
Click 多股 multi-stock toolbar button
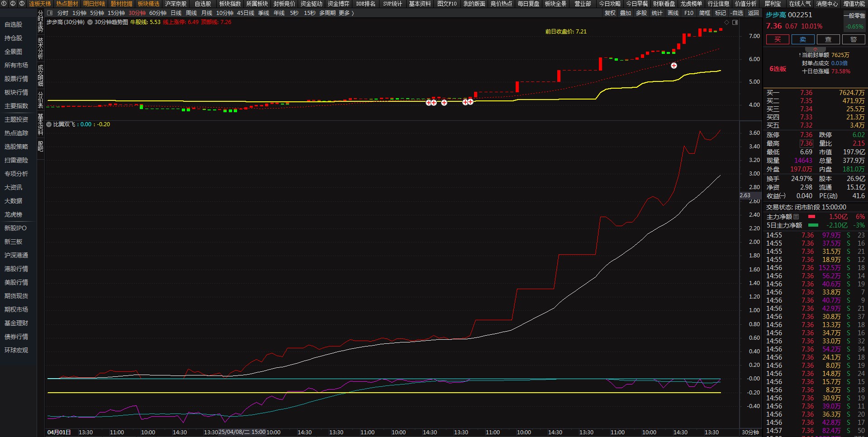pos(641,13)
